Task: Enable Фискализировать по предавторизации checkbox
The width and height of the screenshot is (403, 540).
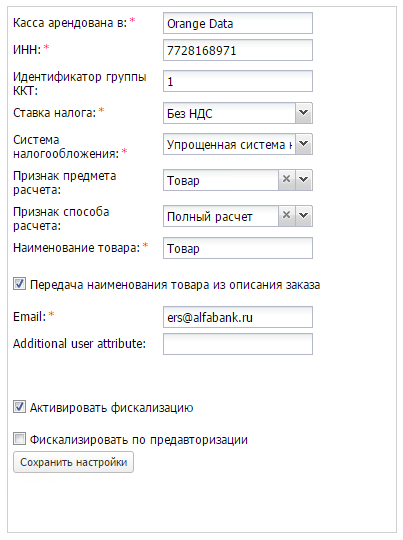Action: [x=19, y=439]
